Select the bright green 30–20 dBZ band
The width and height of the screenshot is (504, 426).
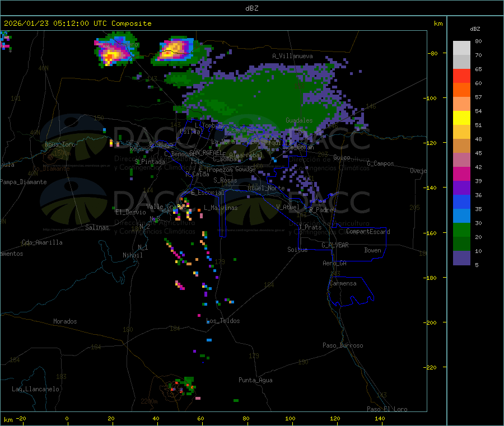[x=461, y=230]
